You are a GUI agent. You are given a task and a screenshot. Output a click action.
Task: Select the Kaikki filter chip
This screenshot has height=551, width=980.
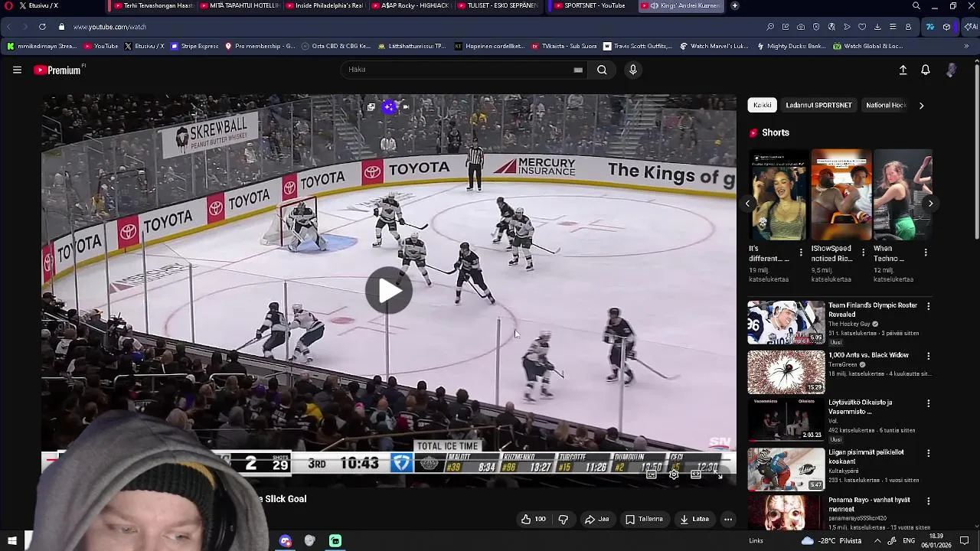coord(763,105)
